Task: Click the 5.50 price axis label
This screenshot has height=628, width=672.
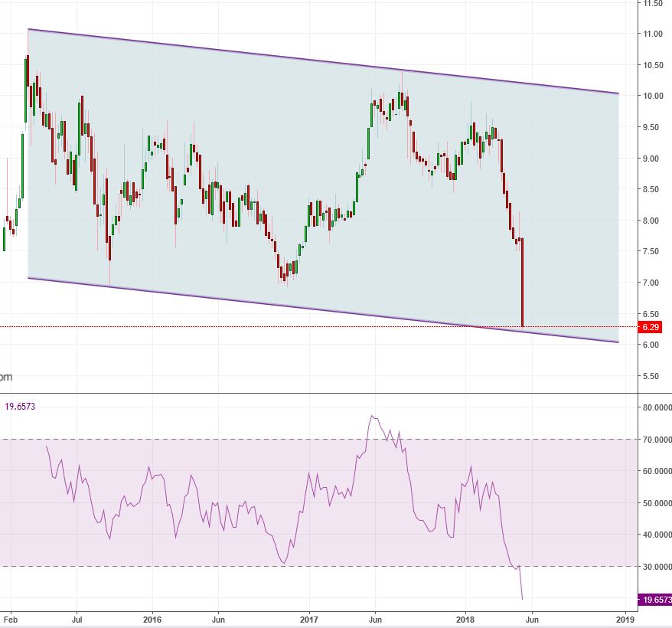Action: pyautogui.click(x=651, y=376)
